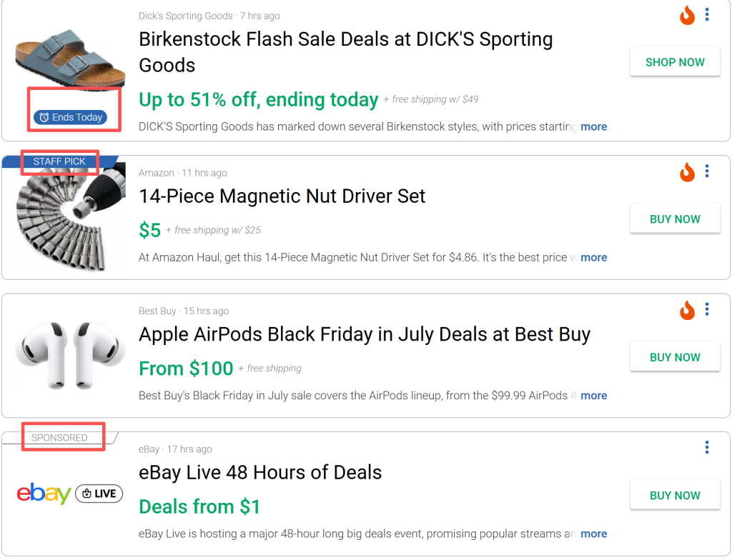
Task: Click BUY NOW on the Apple AirPods deal
Action: tap(675, 356)
